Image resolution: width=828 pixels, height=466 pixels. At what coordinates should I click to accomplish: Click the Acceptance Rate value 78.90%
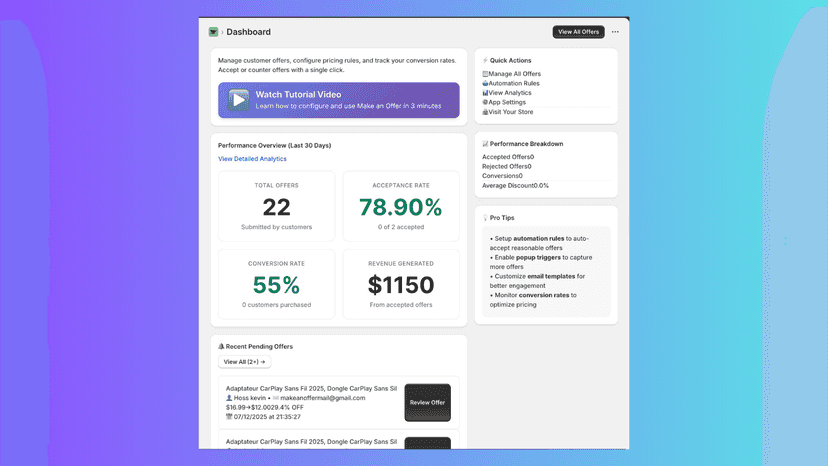point(401,207)
